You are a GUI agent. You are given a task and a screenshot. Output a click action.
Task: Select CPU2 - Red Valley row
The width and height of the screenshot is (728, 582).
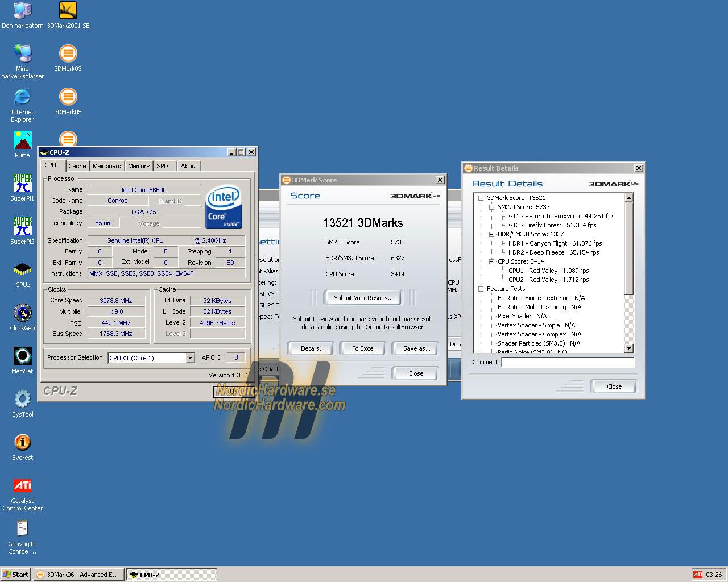point(548,280)
